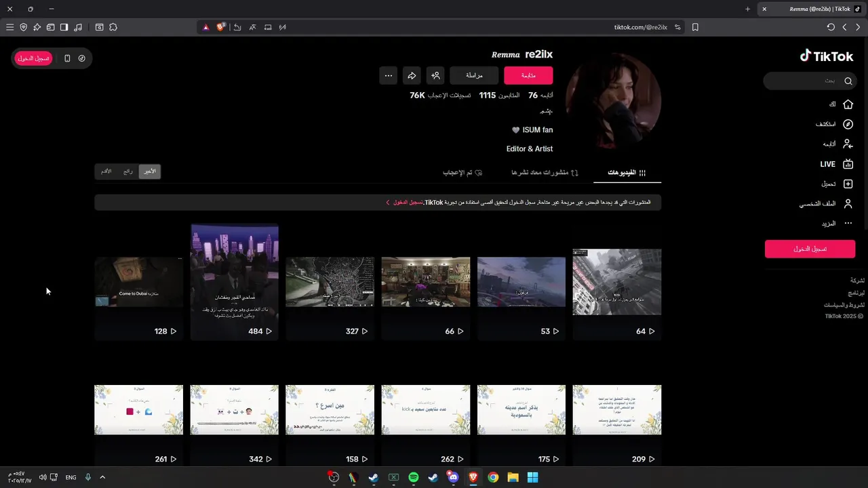Open the quiz video with 209 plays
This screenshot has width=868, height=488.
coord(617,410)
